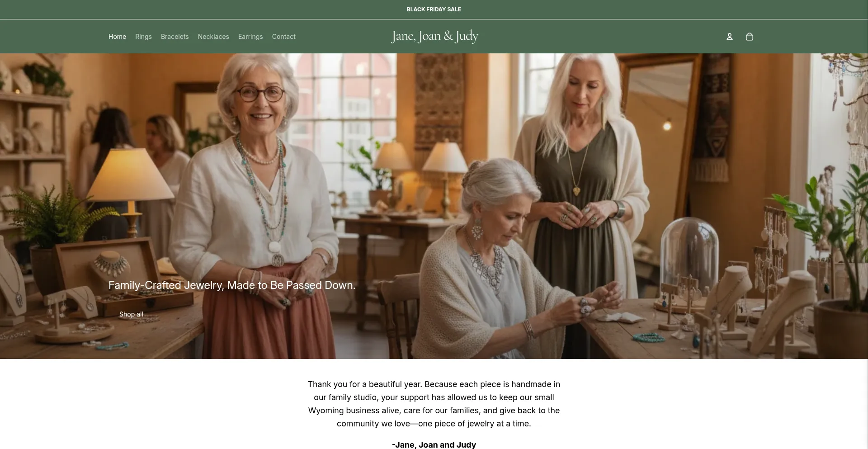Image resolution: width=868 pixels, height=449 pixels.
Task: Click the lit lamp beside the fern
Action: click(131, 190)
